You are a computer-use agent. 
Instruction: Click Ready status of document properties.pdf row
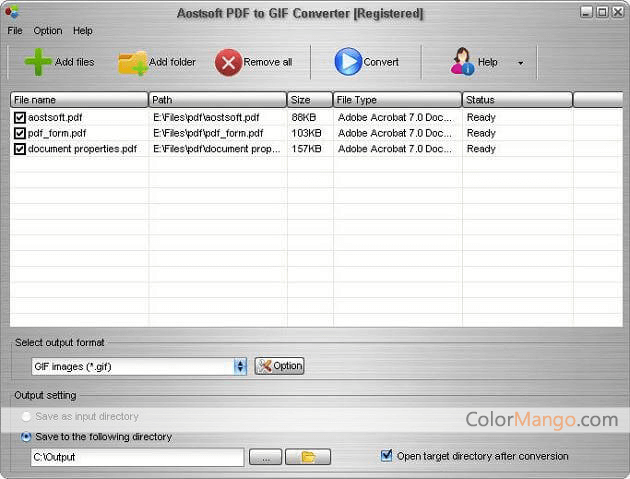coord(481,149)
